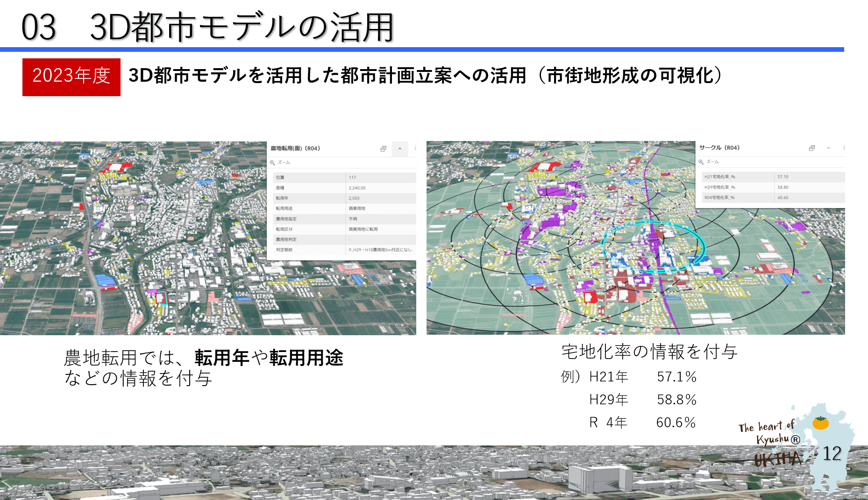Click the R04宅地化率_% label

click(x=719, y=197)
